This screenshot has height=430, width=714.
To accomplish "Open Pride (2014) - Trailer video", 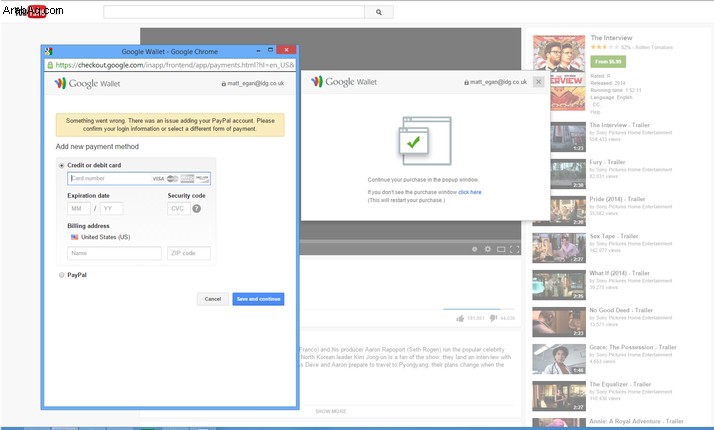I will [x=617, y=199].
